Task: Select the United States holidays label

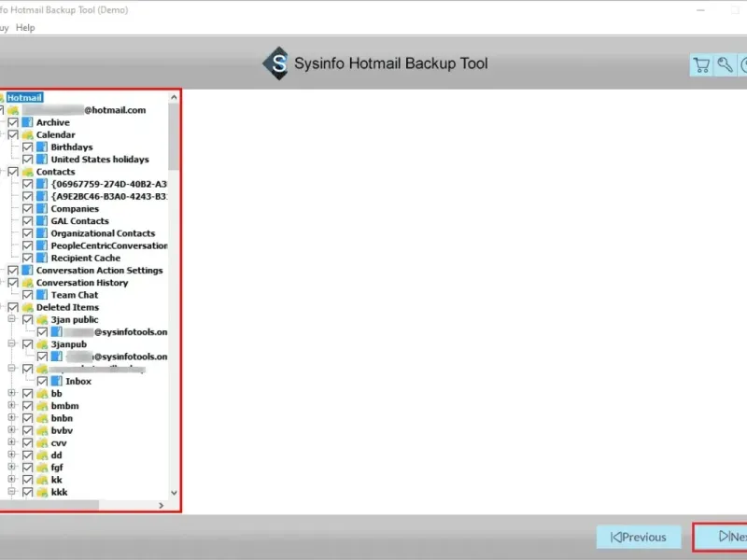Action: (x=100, y=160)
